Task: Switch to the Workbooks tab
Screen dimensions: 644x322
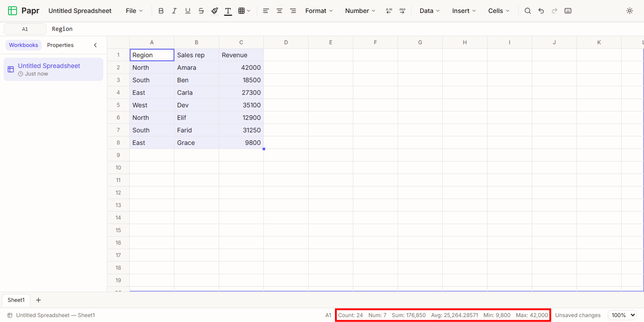Action: pos(24,45)
